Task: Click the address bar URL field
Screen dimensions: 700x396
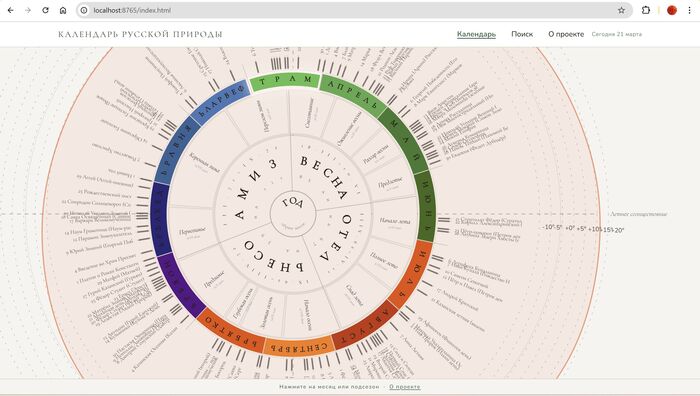Action: click(353, 10)
